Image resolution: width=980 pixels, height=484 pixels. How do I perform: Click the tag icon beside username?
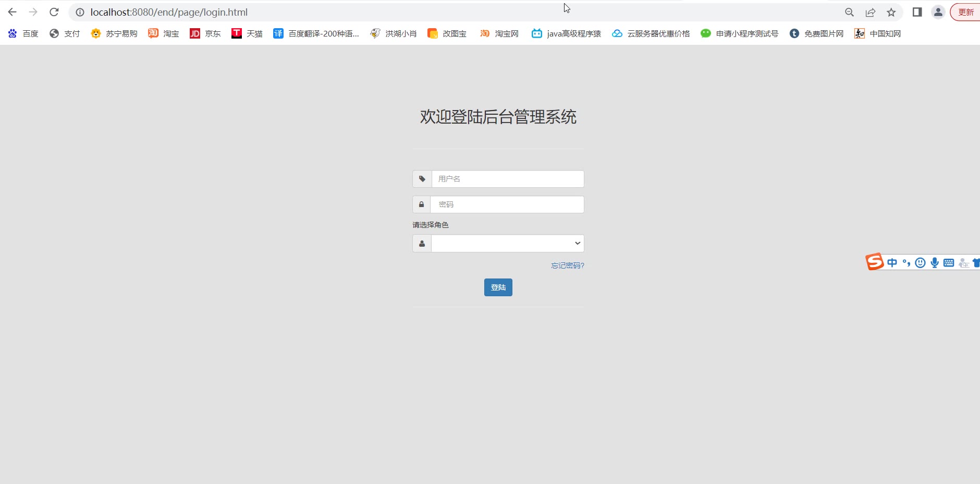422,179
